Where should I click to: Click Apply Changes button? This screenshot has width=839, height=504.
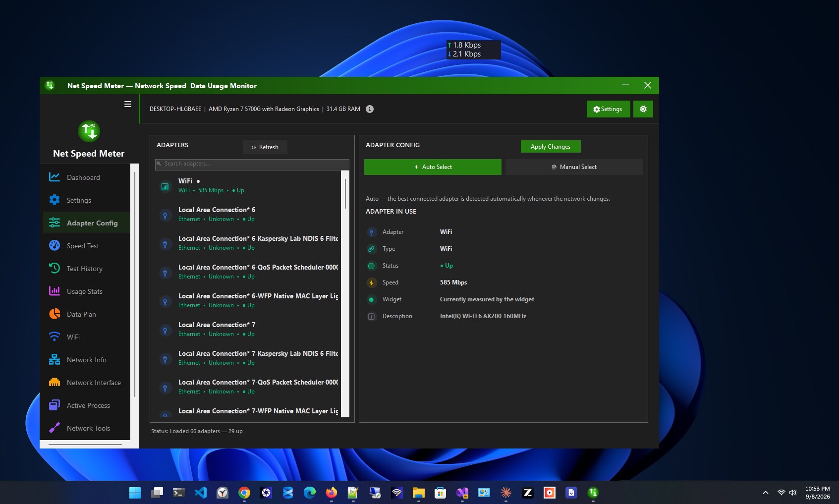pyautogui.click(x=551, y=147)
